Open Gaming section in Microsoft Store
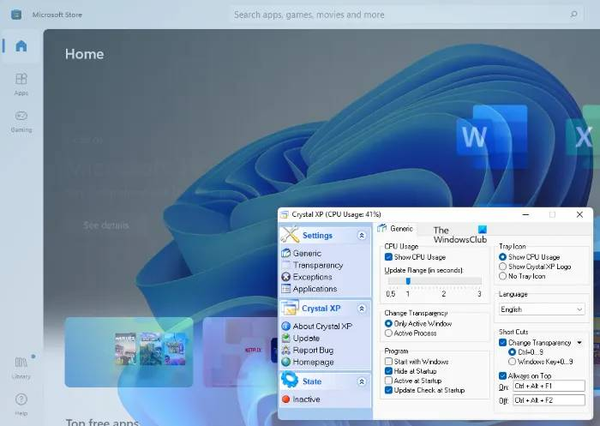The image size is (600, 426). point(21,121)
